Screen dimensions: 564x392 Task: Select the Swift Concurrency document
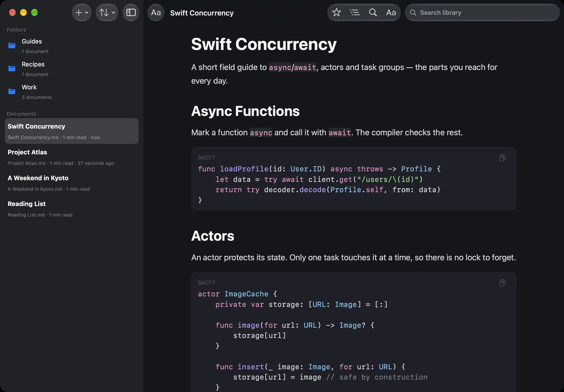click(72, 131)
